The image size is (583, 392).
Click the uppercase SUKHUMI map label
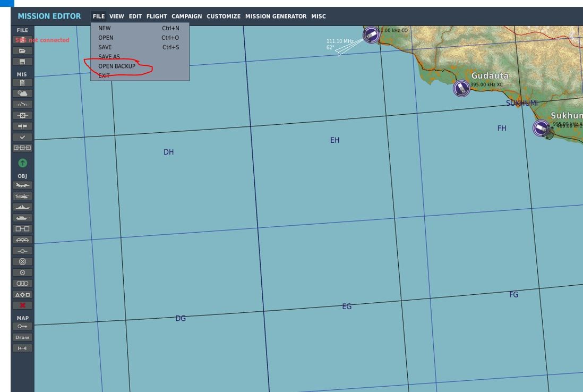(x=521, y=103)
